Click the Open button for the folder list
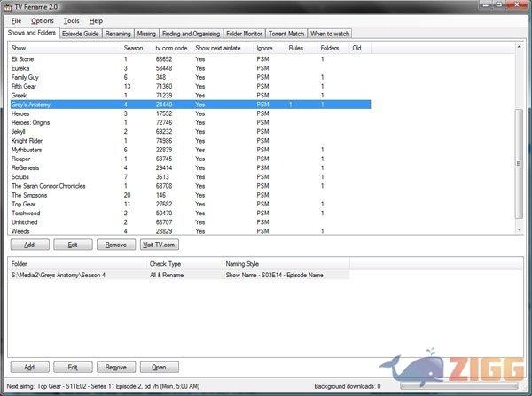 click(x=159, y=367)
